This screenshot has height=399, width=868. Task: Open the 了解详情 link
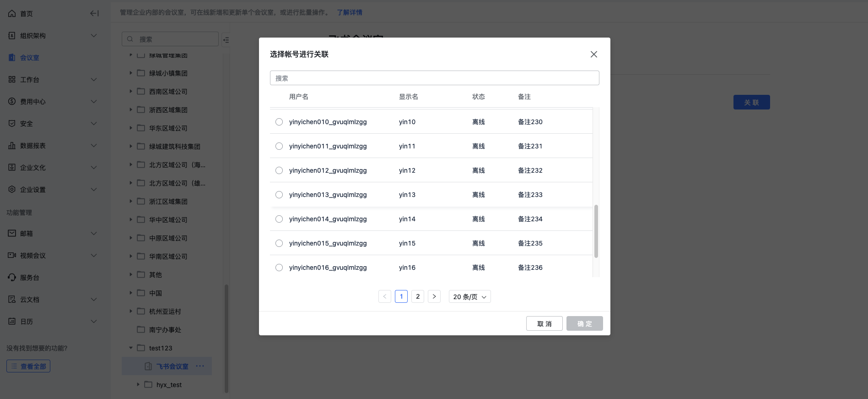click(x=350, y=12)
